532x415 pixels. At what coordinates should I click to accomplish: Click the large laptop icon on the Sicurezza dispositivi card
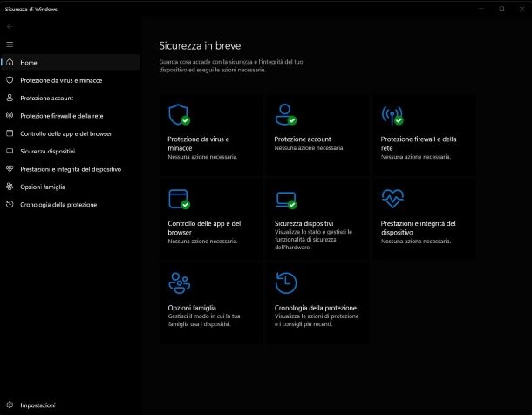click(286, 200)
